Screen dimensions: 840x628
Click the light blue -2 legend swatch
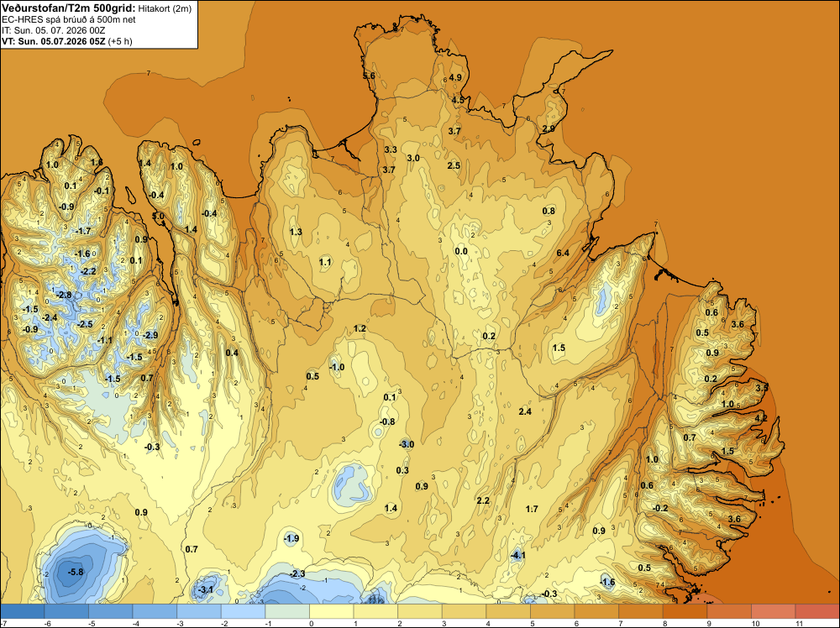[x=244, y=611]
